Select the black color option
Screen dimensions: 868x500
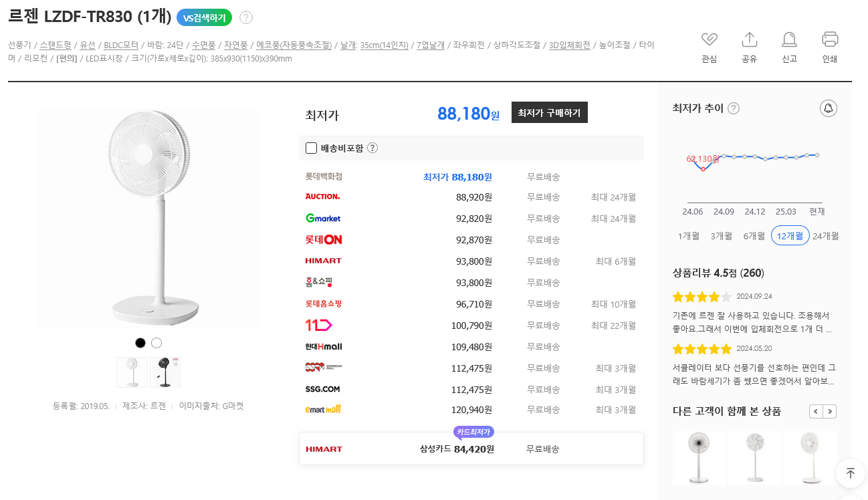pos(140,343)
